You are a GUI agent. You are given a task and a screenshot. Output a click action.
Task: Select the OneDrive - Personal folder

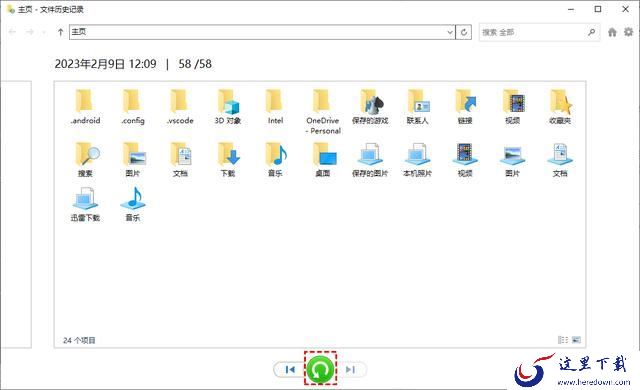323,111
